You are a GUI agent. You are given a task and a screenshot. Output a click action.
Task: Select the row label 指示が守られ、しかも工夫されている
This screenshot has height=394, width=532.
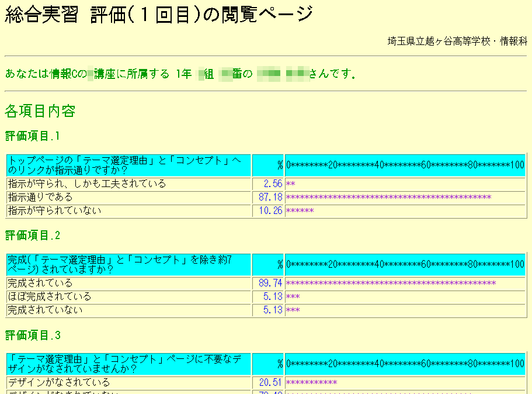pos(87,184)
